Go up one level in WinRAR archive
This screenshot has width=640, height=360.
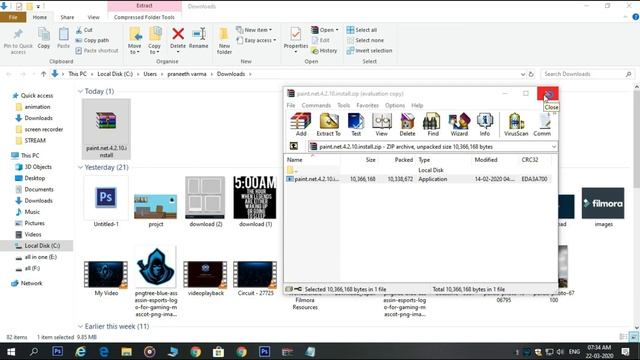293,146
